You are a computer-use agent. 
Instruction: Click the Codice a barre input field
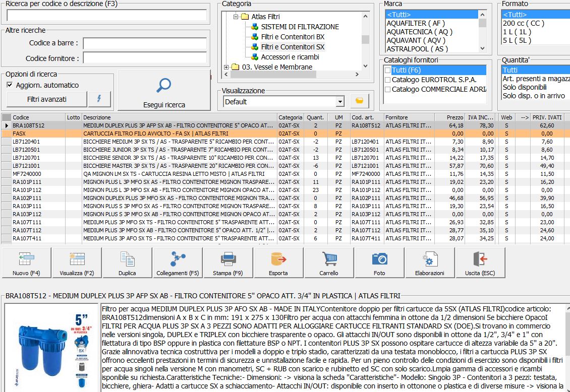(145, 43)
